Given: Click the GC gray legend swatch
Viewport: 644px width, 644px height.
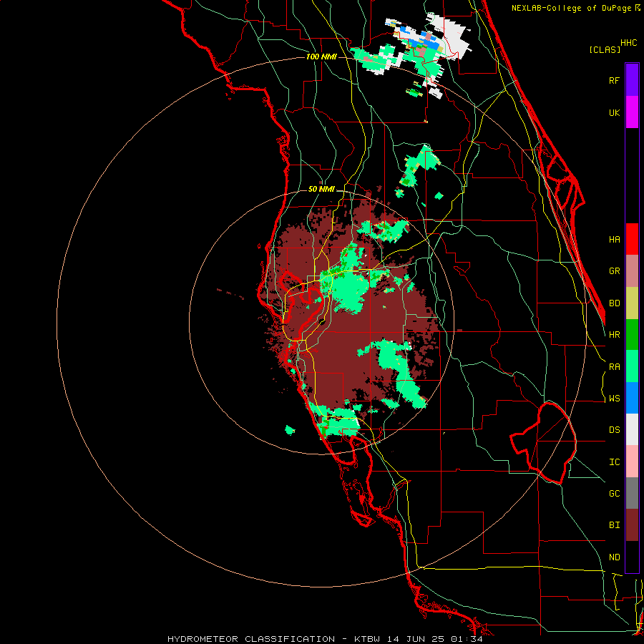Looking at the screenshot, I should 632,493.
